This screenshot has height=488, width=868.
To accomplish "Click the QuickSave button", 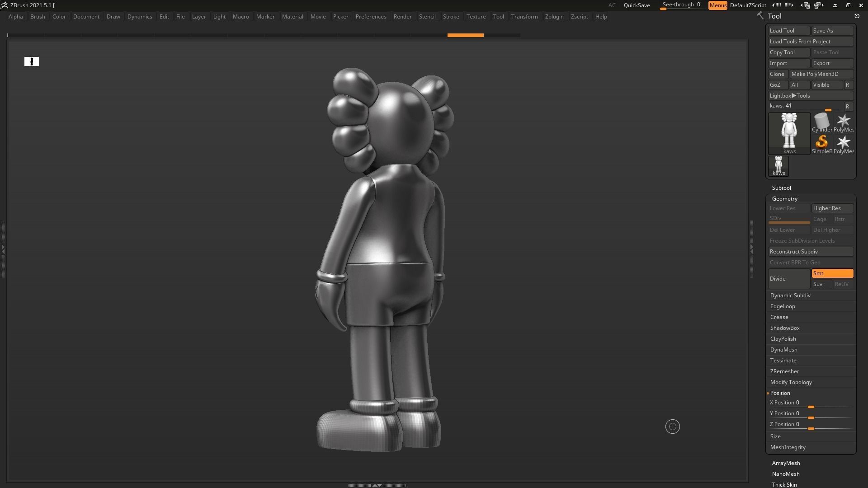I will click(637, 5).
